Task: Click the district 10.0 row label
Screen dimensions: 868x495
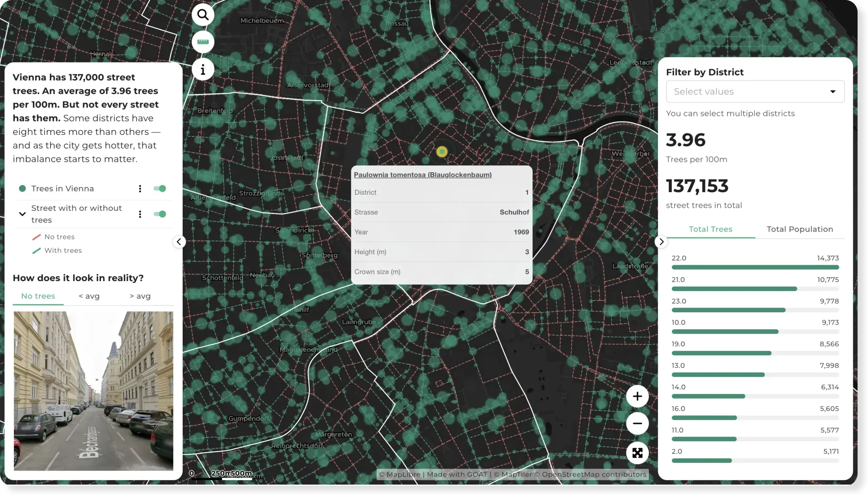Action: [x=678, y=322]
